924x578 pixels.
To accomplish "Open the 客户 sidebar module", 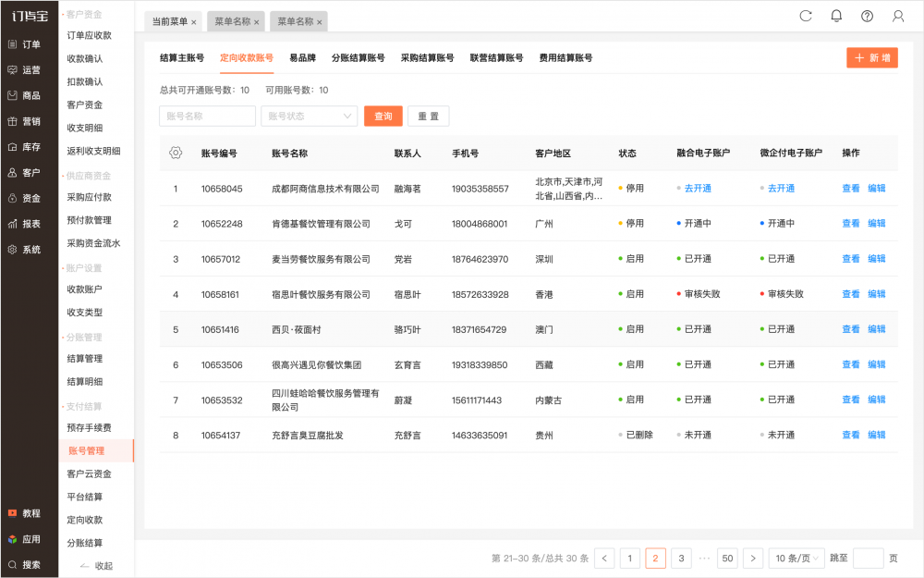I will (x=24, y=173).
